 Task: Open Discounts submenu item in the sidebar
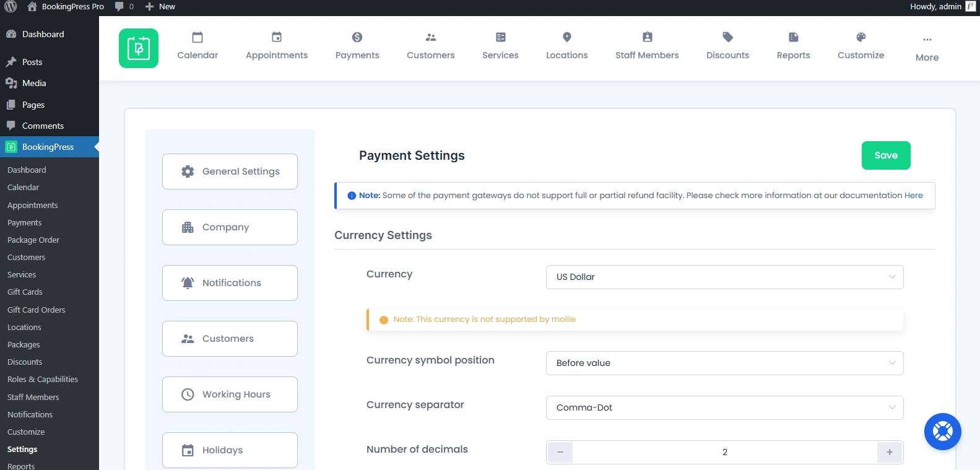pyautogui.click(x=25, y=362)
